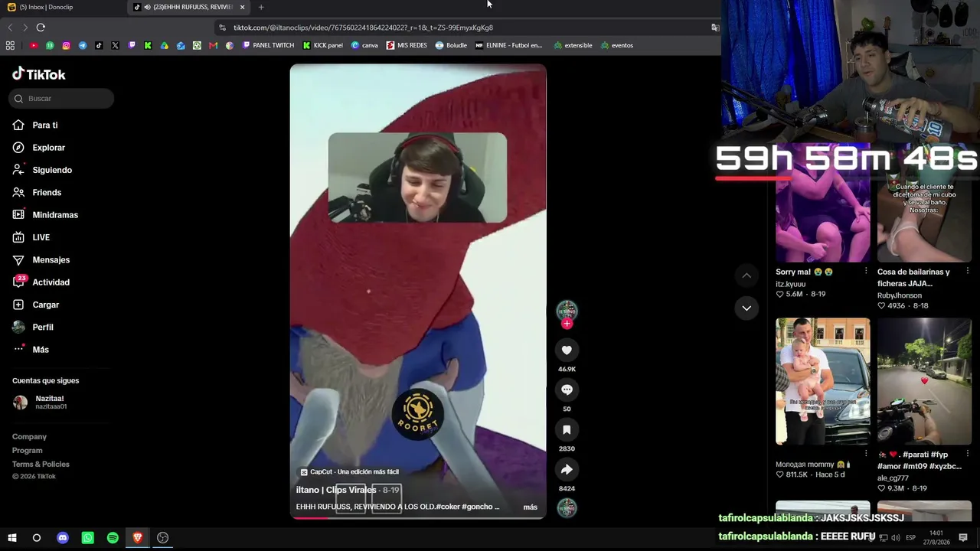Open the KICK panel bookmark
980x551 pixels.
[322, 45]
